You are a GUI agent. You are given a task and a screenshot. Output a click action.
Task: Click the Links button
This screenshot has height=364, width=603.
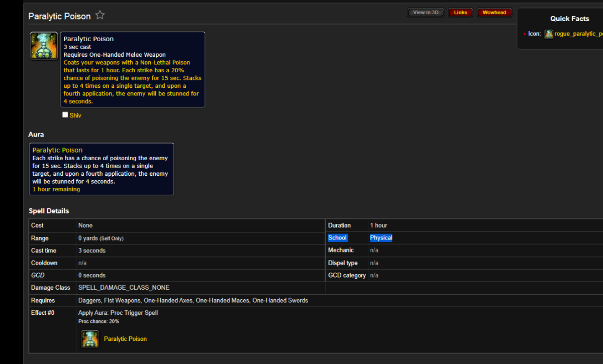pyautogui.click(x=461, y=13)
